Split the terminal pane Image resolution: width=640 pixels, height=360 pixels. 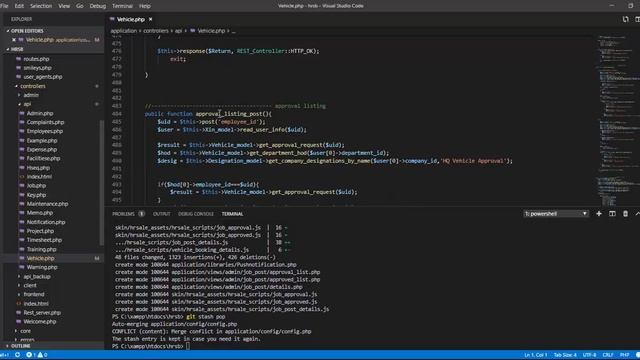click(x=612, y=214)
